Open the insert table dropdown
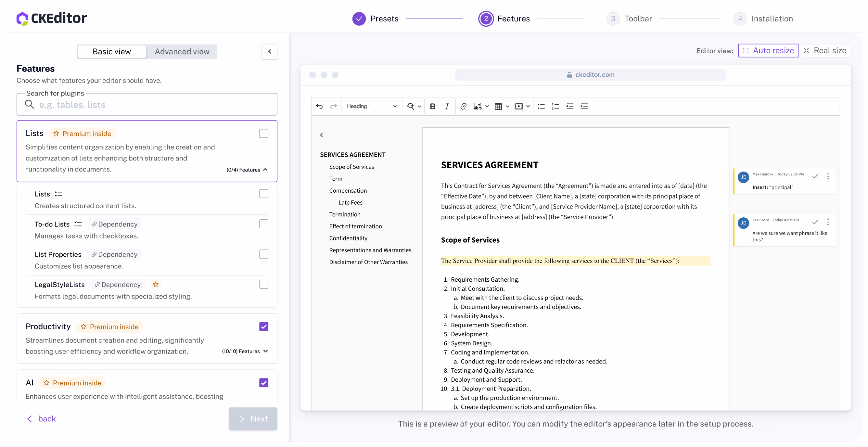Viewport: 868px width, 447px height. click(x=507, y=107)
